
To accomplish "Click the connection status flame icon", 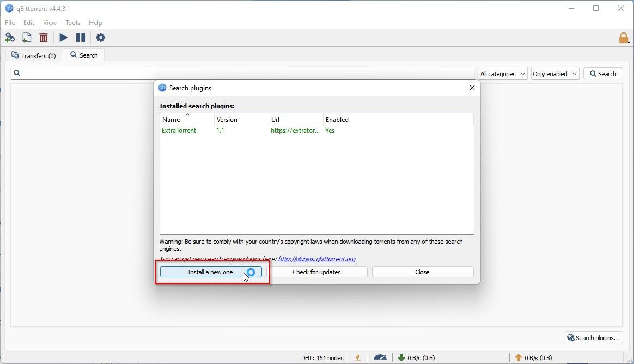I will [x=358, y=357].
